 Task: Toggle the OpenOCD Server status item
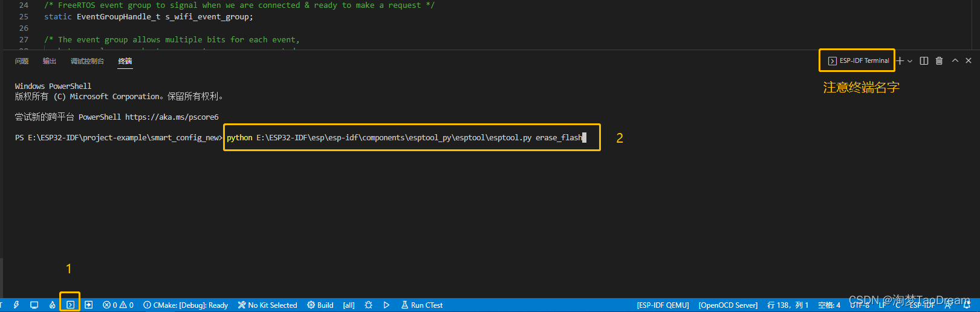[728, 305]
